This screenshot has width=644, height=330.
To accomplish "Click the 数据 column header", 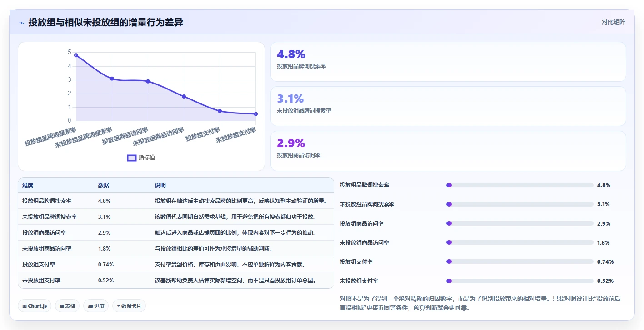I will click(x=104, y=186).
